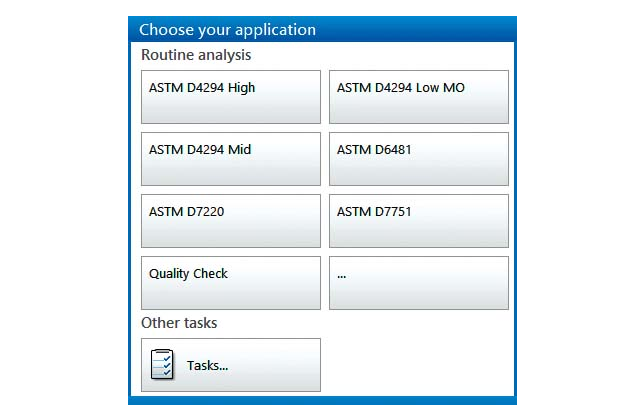Select the ASTM D7220 method
This screenshot has height=420, width=640.
pos(230,221)
